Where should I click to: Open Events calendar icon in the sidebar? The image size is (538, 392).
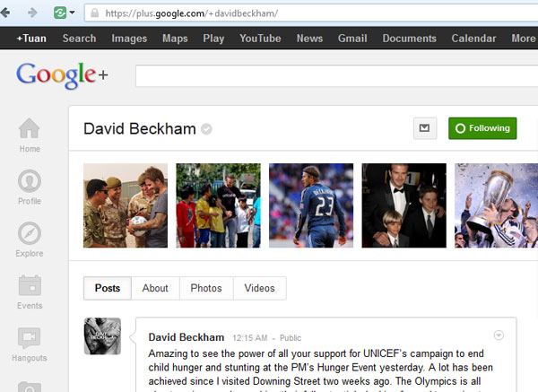(30, 285)
